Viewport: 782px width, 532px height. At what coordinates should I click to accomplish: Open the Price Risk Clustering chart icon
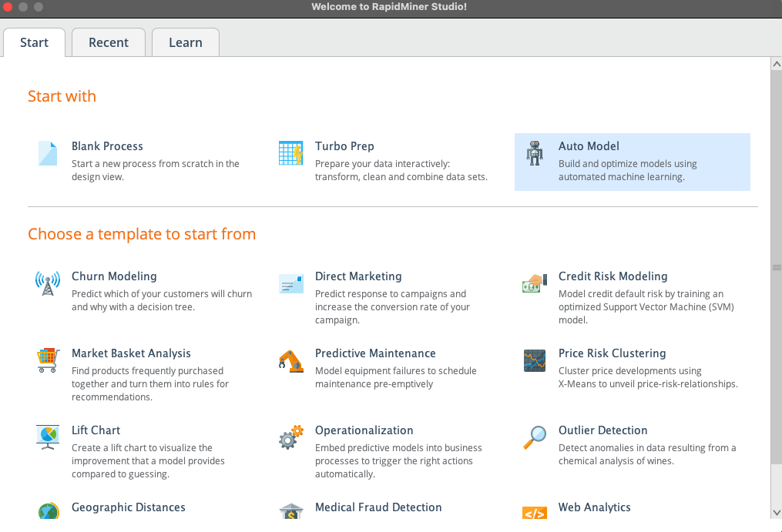[535, 360]
